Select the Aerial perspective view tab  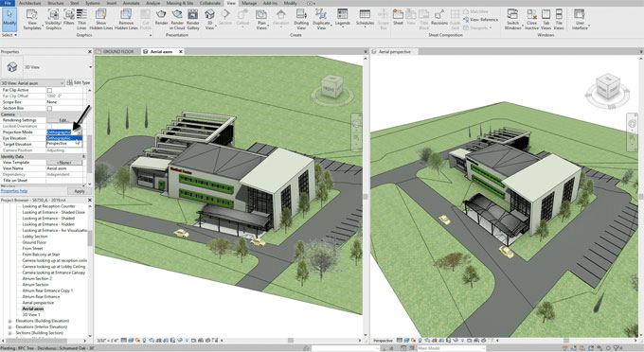click(x=394, y=52)
